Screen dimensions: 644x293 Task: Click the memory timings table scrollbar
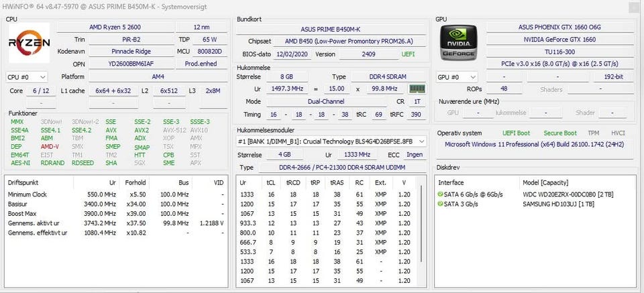421,224
